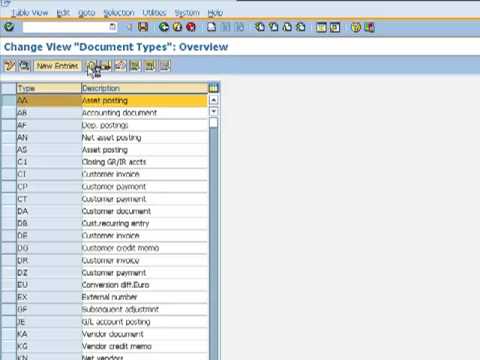Select the 'Customer credit memo' cell
The width and height of the screenshot is (480, 360).
pyautogui.click(x=144, y=248)
